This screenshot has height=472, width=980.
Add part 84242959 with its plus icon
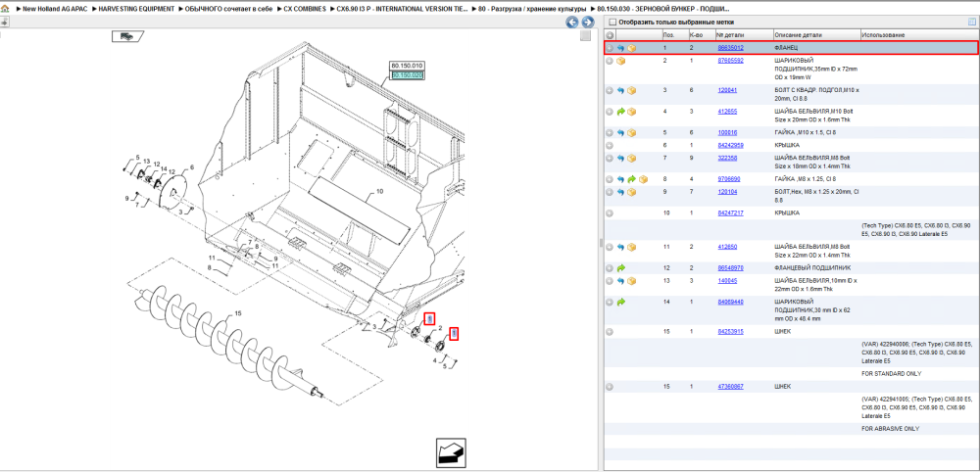(610, 146)
